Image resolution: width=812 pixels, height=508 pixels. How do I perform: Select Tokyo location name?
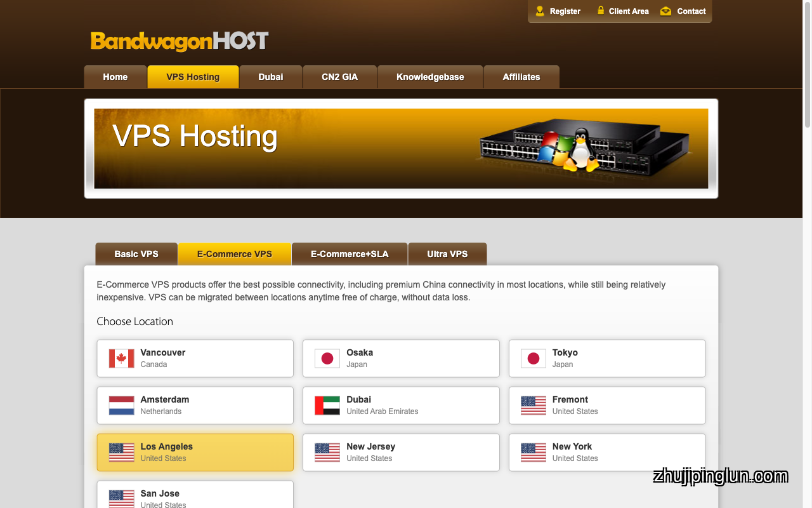pyautogui.click(x=565, y=352)
